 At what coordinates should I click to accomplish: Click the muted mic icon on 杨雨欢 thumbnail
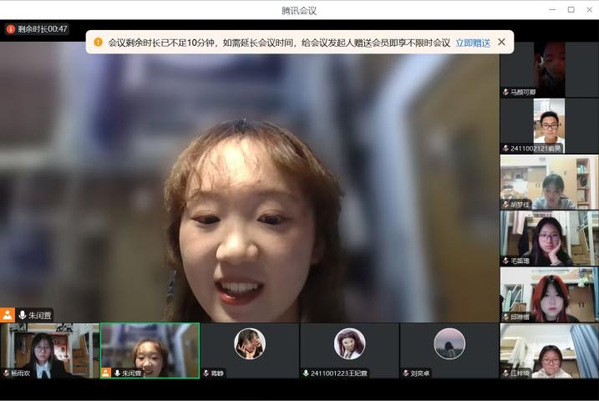coord(6,373)
